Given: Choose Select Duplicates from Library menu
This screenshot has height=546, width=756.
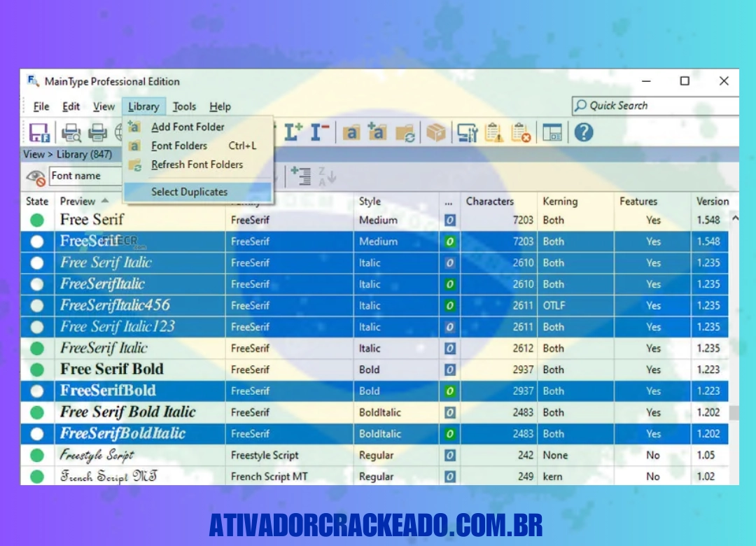Looking at the screenshot, I should 198,192.
